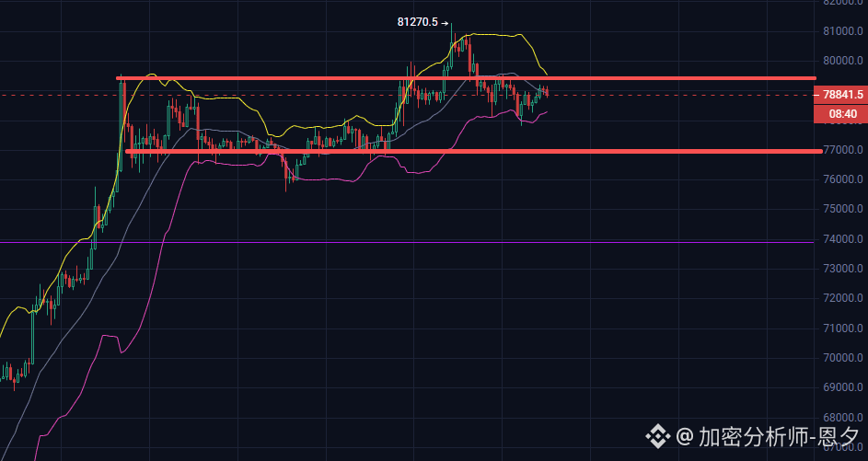Click the current price label 78841.5
This screenshot has height=461, width=868.
(841, 95)
